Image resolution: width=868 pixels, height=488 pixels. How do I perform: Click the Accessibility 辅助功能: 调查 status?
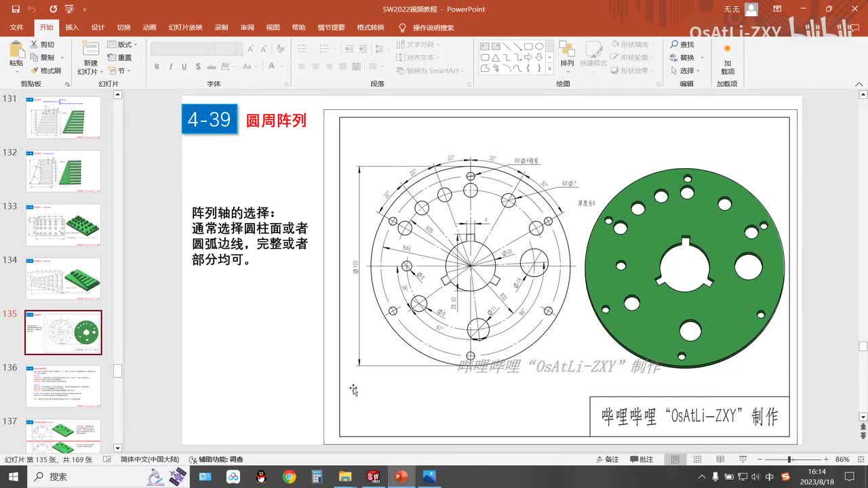click(x=216, y=460)
